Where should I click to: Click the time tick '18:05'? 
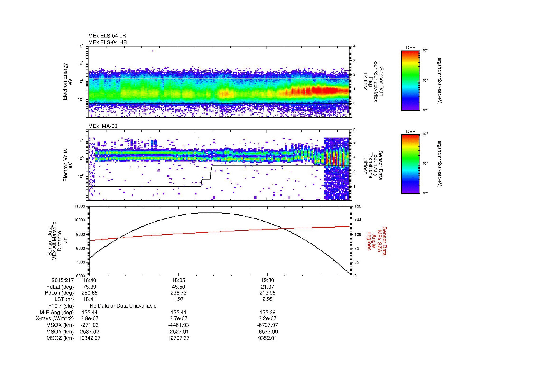click(x=178, y=280)
